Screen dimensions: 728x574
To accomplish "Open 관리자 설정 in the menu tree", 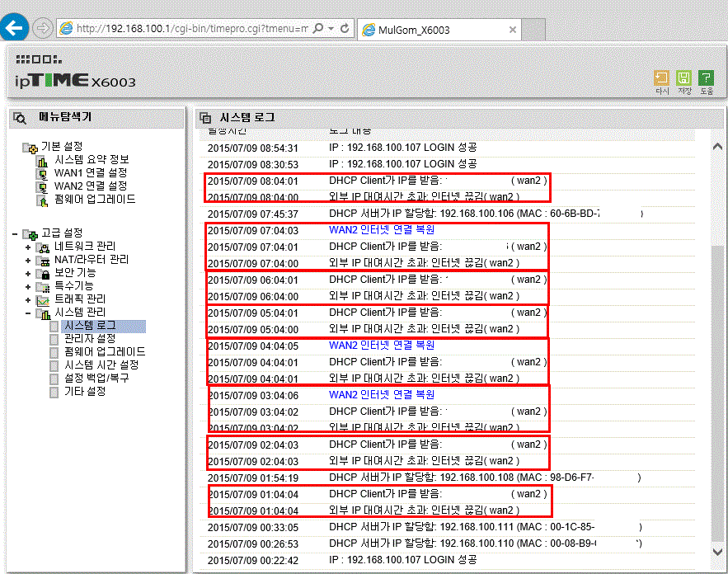I will [90, 339].
